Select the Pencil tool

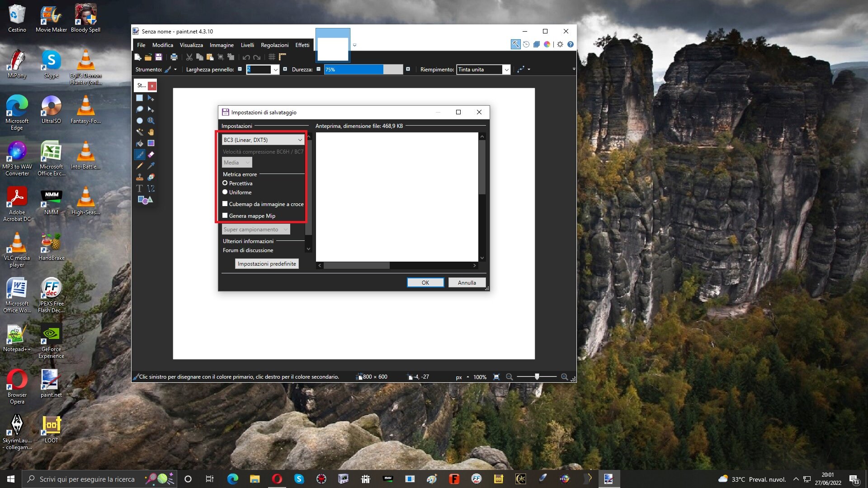pyautogui.click(x=140, y=166)
